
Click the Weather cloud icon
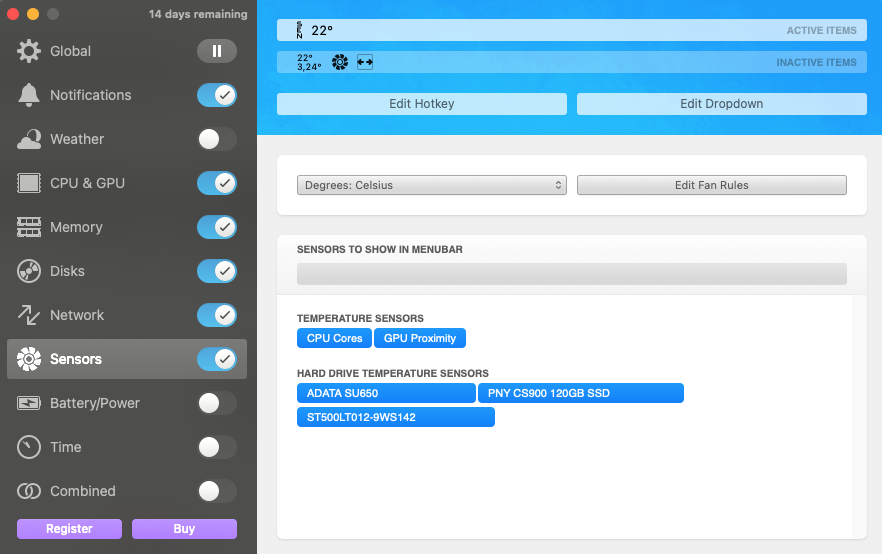pos(29,139)
